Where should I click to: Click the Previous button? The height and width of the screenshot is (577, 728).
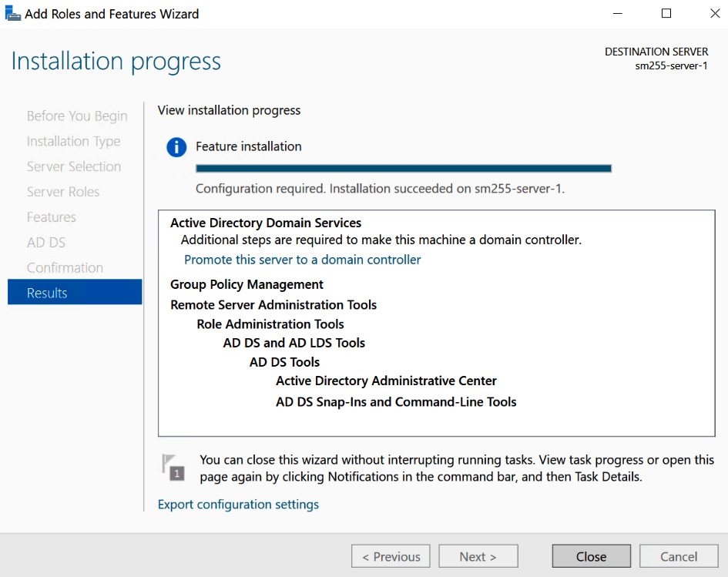click(391, 556)
